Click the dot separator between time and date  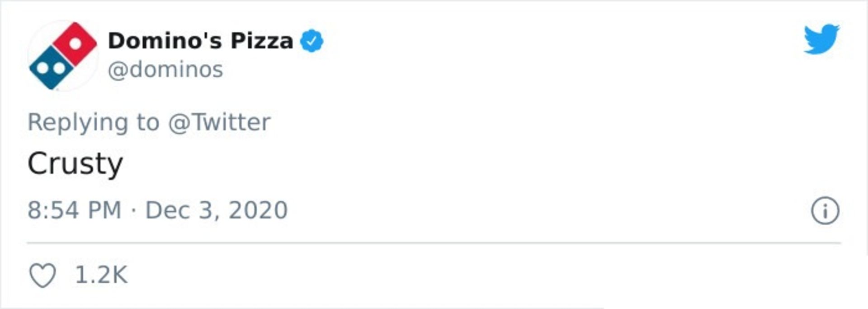[x=133, y=211]
